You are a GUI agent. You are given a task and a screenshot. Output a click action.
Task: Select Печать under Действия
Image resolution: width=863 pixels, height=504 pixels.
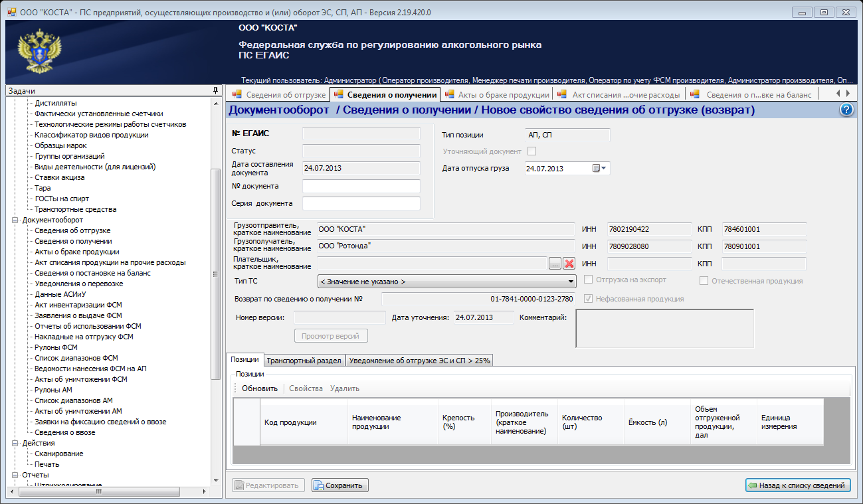47,464
